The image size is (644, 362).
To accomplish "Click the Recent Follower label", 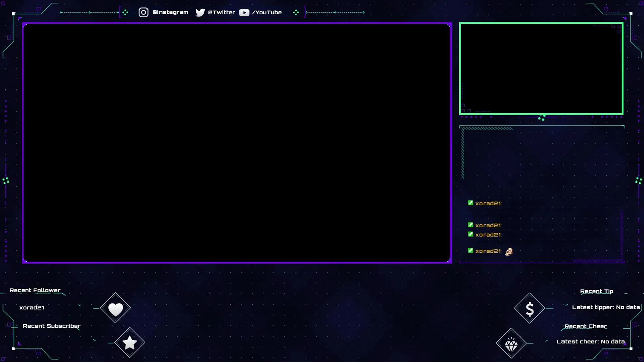I will click(x=35, y=290).
